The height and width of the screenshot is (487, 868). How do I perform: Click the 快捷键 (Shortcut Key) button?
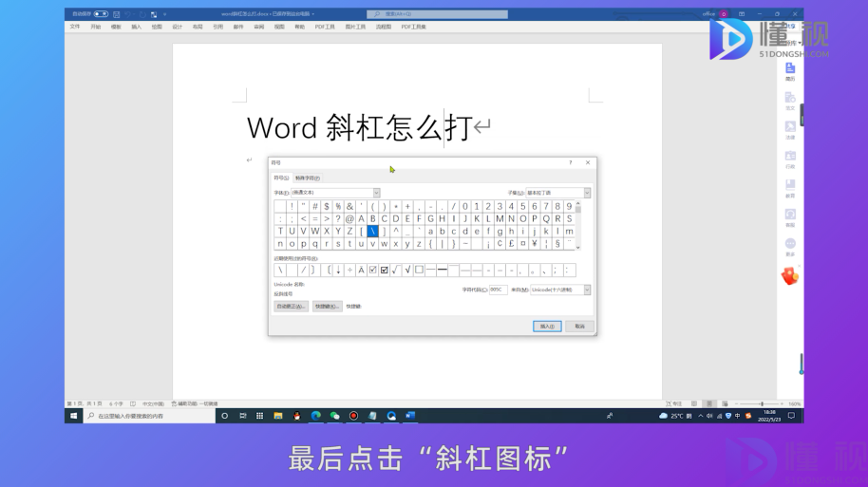point(327,307)
